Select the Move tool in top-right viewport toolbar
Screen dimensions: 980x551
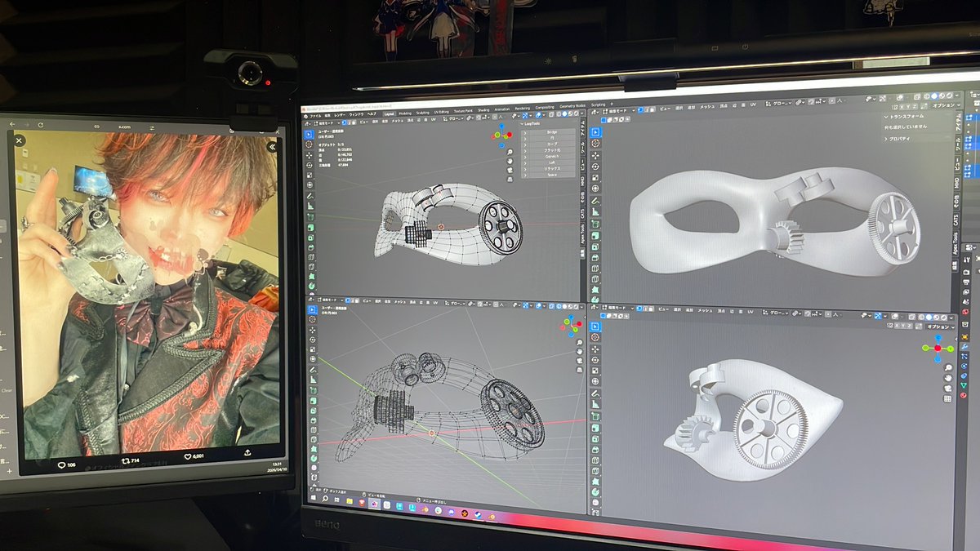tap(595, 156)
